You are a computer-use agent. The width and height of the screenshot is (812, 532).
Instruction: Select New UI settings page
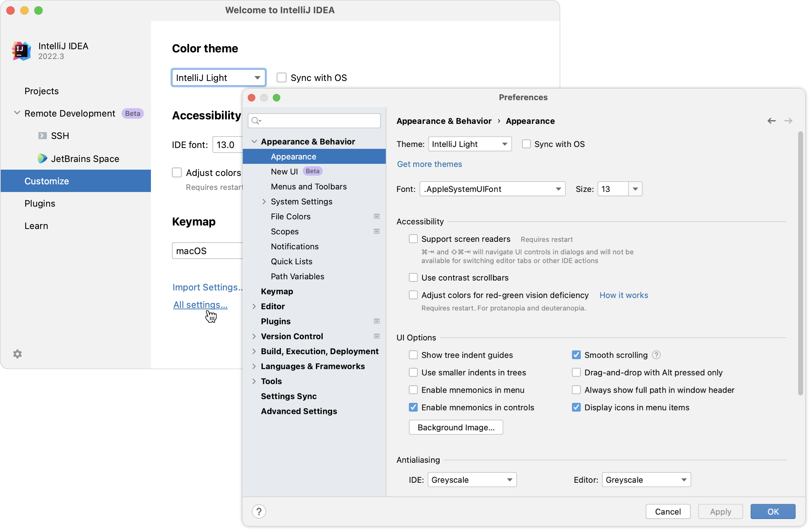pos(314,171)
